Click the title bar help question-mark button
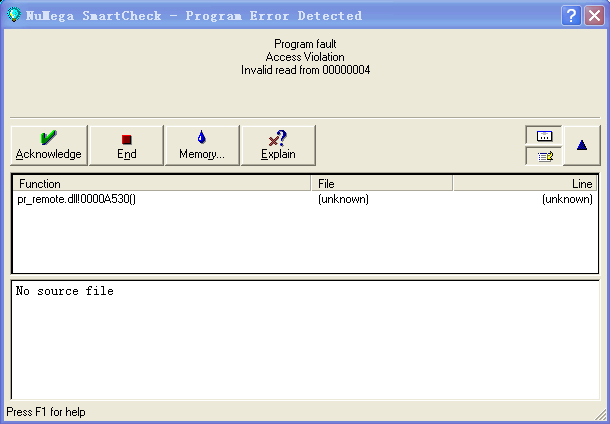 [x=571, y=16]
